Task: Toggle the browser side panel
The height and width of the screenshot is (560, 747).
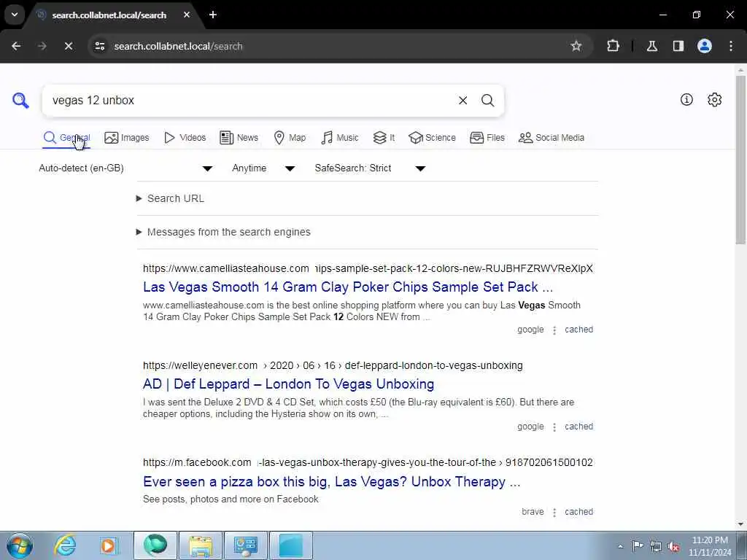Action: 678,46
